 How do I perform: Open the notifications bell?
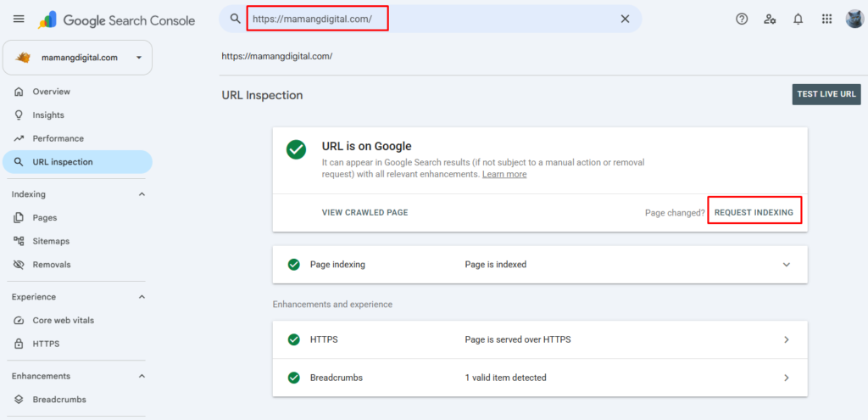tap(798, 19)
